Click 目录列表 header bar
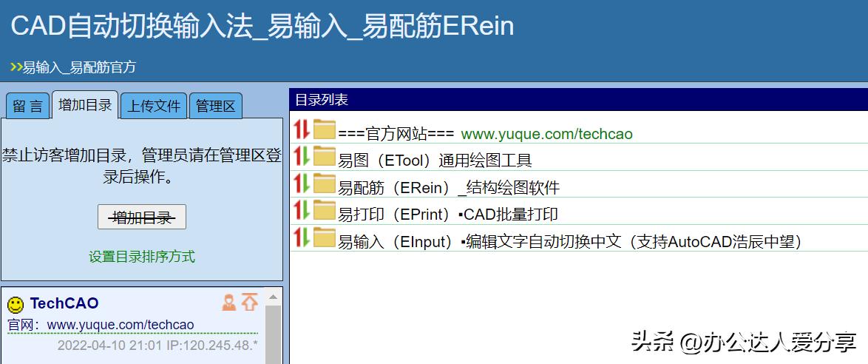The width and height of the screenshot is (868, 364). pyautogui.click(x=578, y=100)
